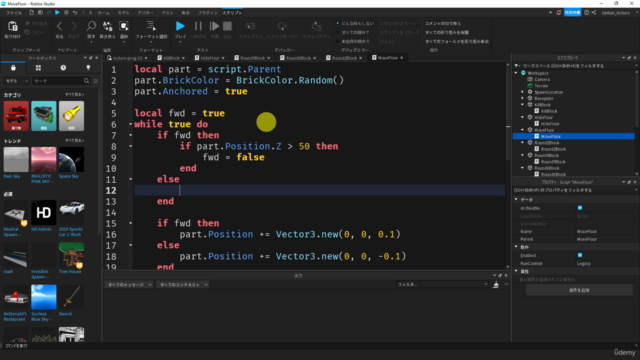Select the Space Sky thumbnail

[71, 160]
